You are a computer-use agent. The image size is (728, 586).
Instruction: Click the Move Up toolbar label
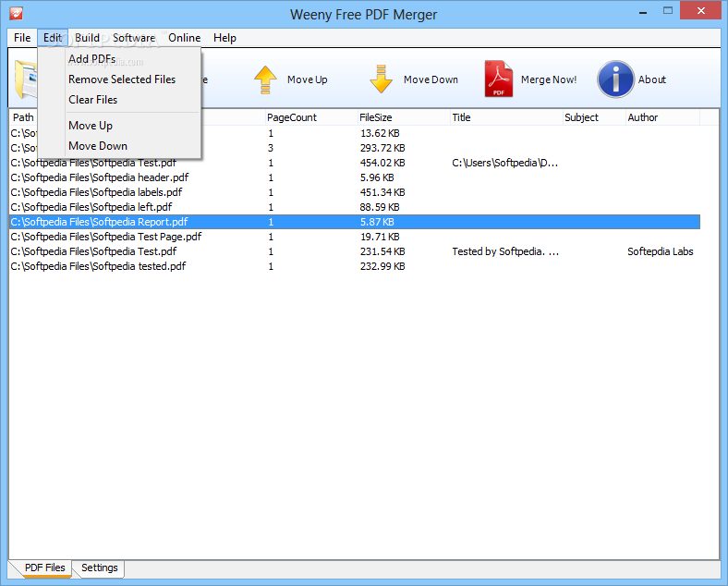[x=308, y=79]
